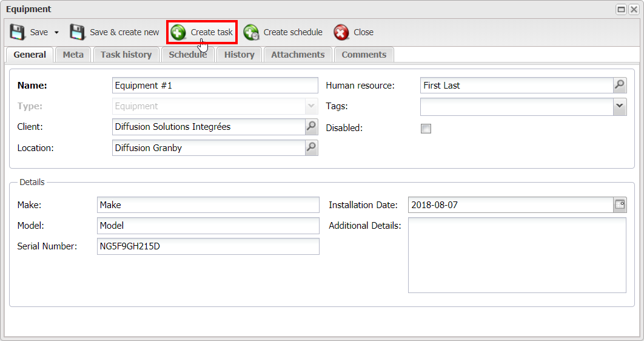Image resolution: width=644 pixels, height=341 pixels.
Task: Click Save & create new button
Action: tap(114, 32)
